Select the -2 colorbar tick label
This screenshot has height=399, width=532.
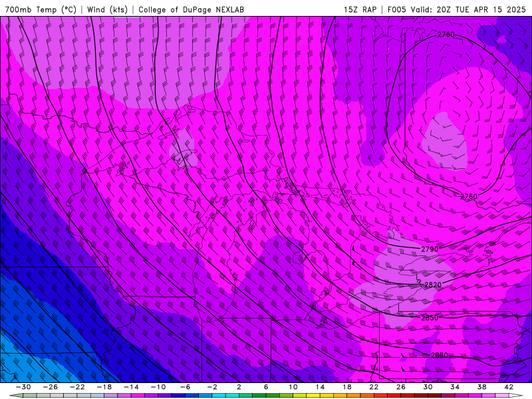pyautogui.click(x=212, y=387)
